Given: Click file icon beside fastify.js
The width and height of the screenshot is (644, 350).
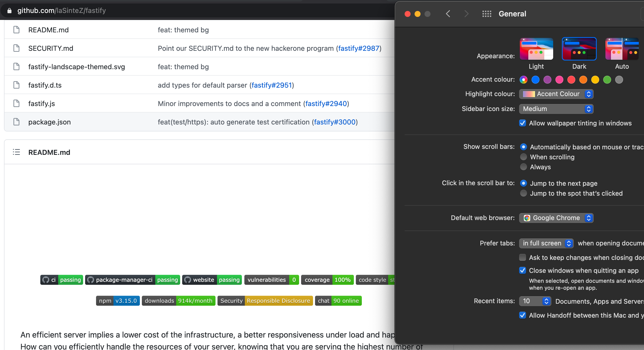Looking at the screenshot, I should click(x=16, y=103).
